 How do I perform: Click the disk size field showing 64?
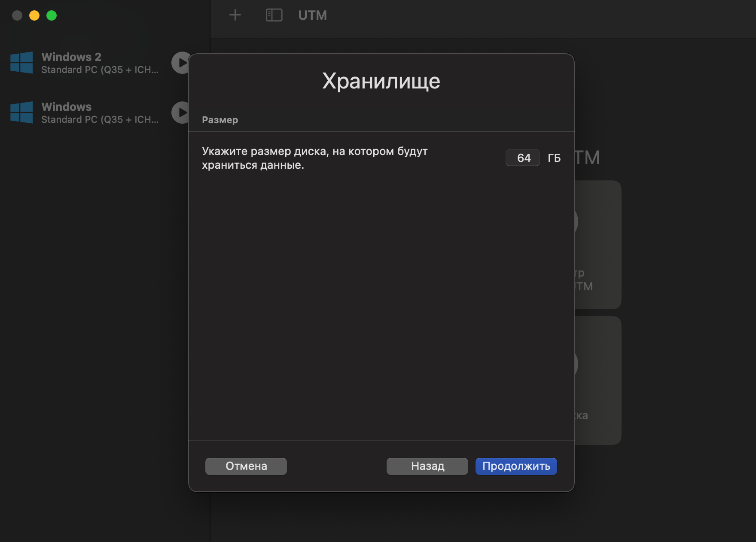523,158
